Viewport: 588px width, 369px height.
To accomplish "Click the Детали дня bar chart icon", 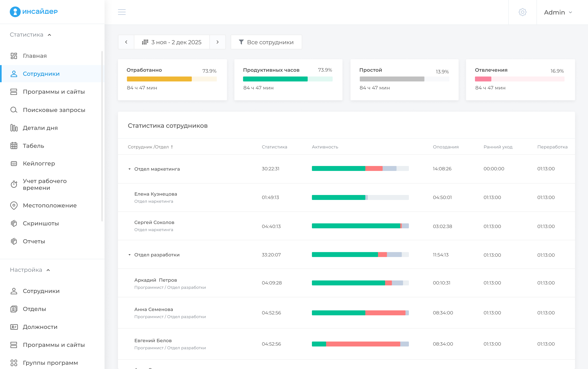I will pyautogui.click(x=14, y=128).
